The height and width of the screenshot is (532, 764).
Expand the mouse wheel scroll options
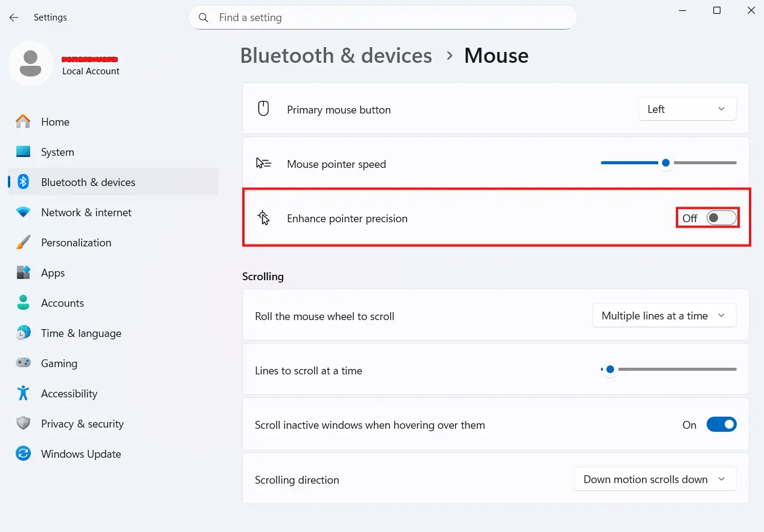[664, 315]
